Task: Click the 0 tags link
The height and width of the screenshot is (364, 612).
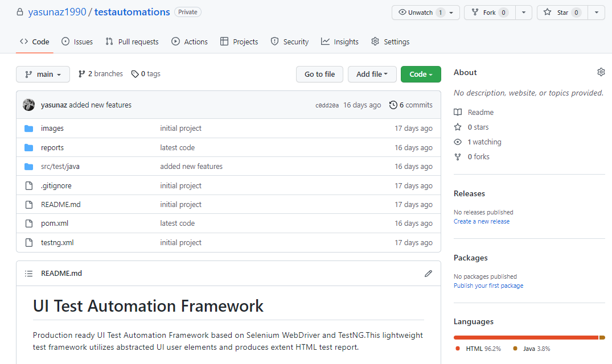Action: 146,74
